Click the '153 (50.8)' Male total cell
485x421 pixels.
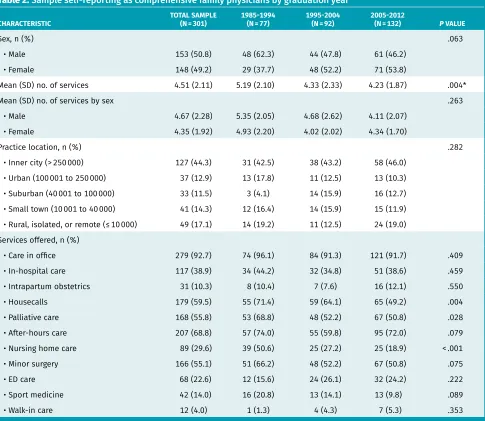tap(193, 54)
